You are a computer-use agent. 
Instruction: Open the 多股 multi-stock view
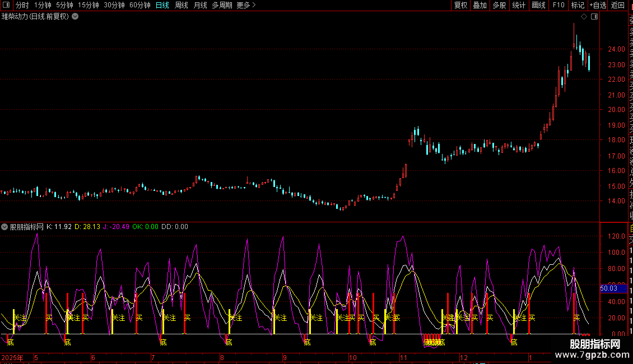499,5
